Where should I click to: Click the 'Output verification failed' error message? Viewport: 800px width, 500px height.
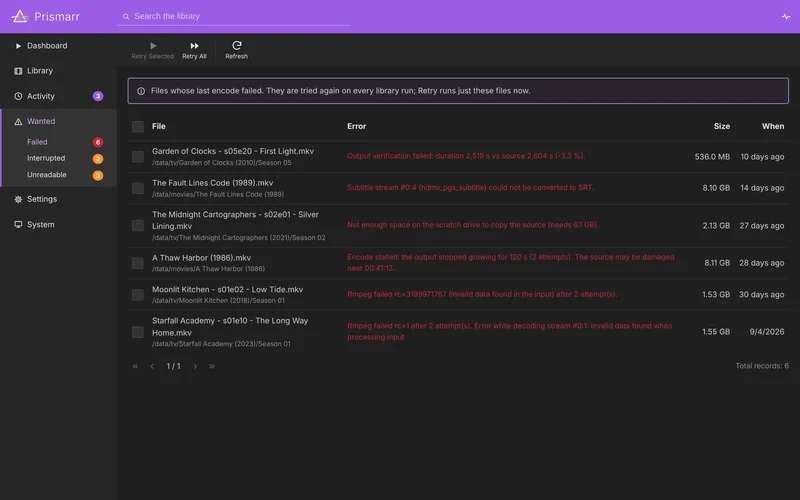click(x=466, y=156)
